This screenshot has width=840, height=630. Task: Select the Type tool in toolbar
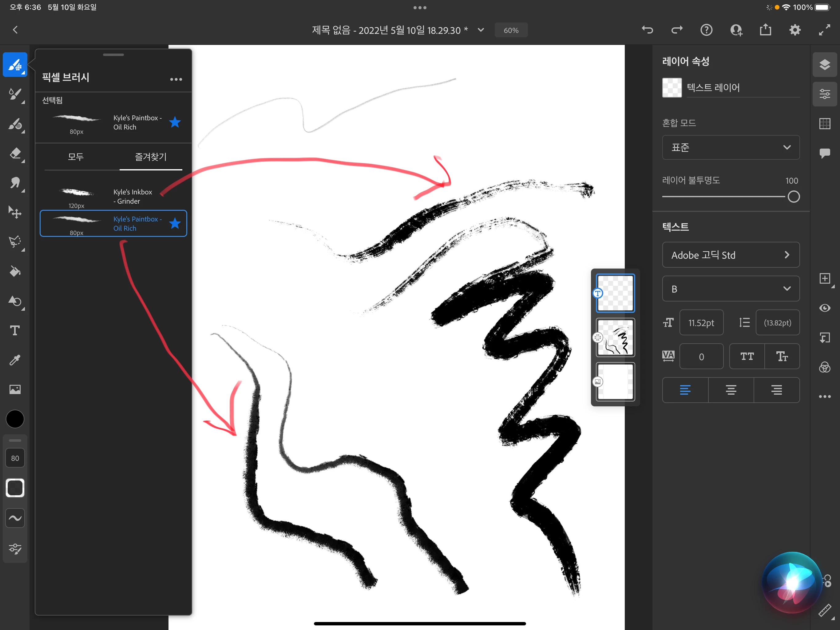pyautogui.click(x=15, y=330)
